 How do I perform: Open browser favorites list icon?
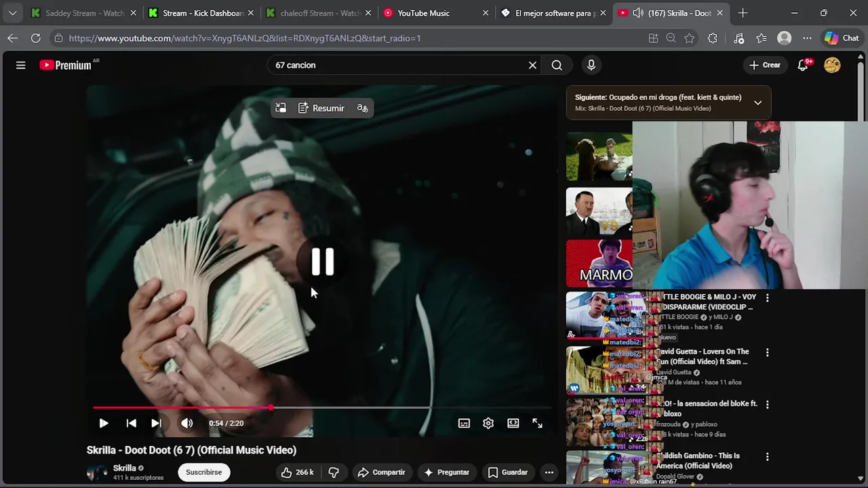762,38
